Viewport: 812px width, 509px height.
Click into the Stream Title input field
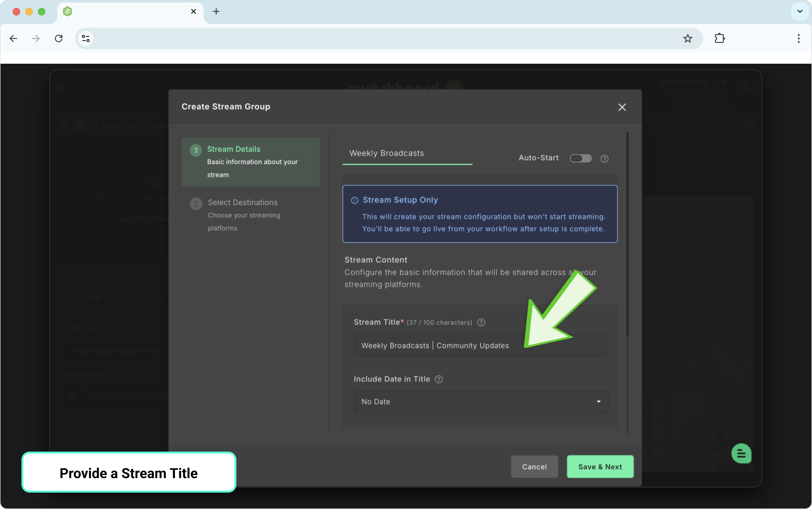tap(481, 345)
